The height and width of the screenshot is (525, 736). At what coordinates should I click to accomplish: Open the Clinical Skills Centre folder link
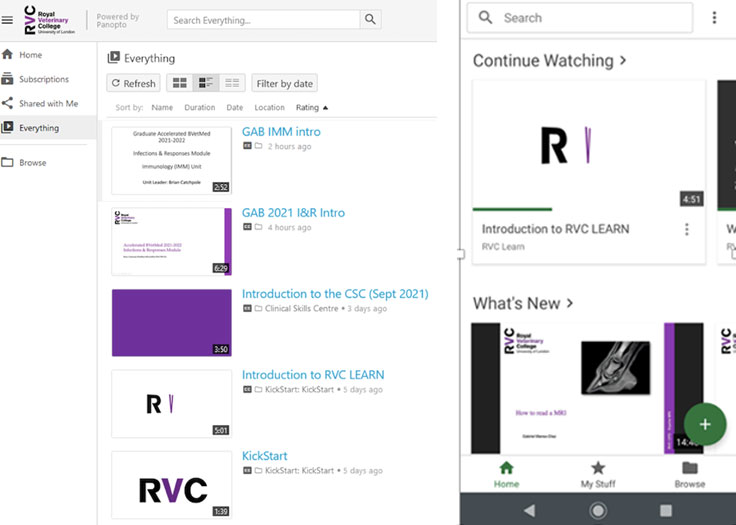point(301,309)
